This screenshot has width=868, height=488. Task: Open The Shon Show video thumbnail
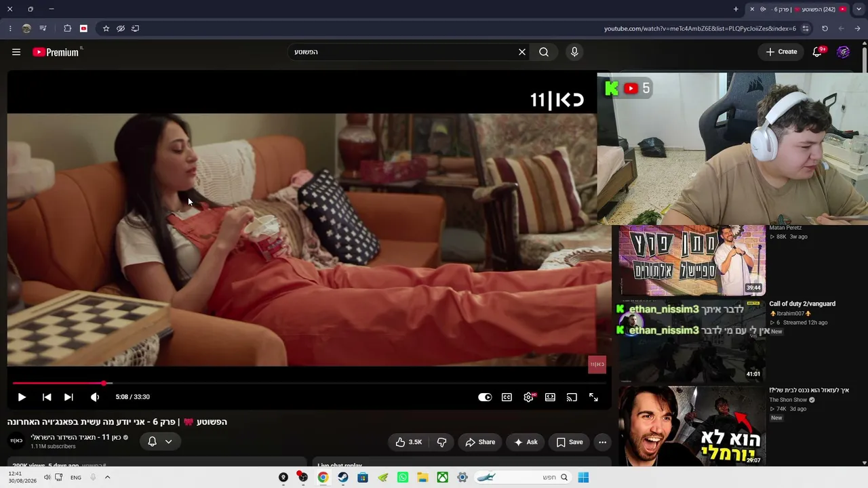point(692,426)
